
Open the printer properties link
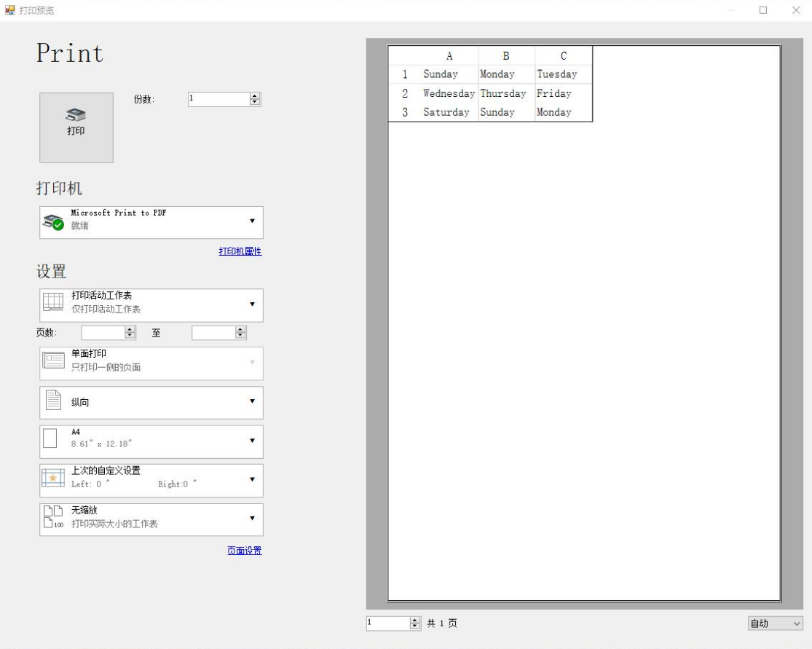(x=240, y=251)
